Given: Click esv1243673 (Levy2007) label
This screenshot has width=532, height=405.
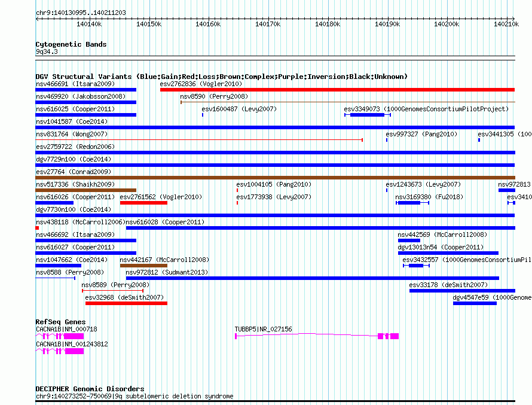Looking at the screenshot, I should (423, 184).
